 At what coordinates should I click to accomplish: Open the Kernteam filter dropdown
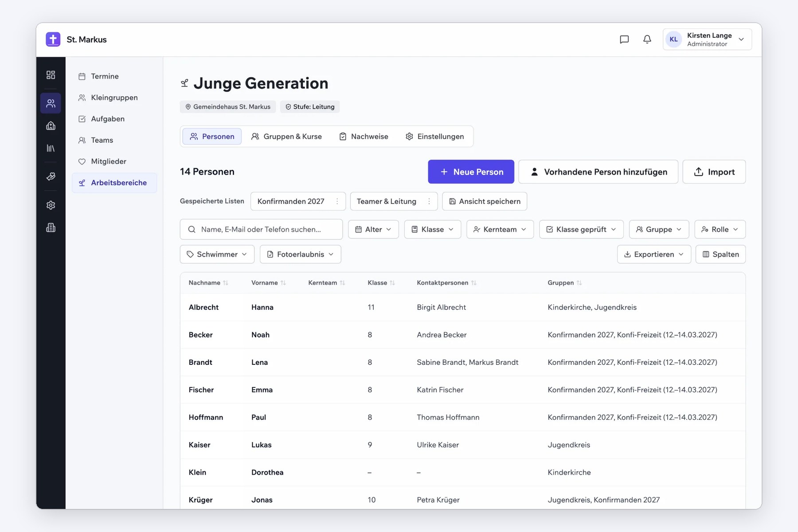coord(500,229)
